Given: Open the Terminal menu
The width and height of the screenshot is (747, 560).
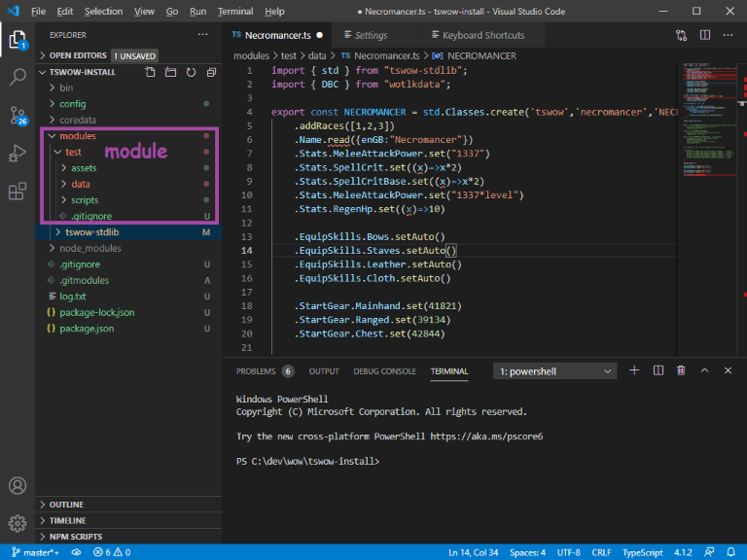Looking at the screenshot, I should pyautogui.click(x=235, y=11).
